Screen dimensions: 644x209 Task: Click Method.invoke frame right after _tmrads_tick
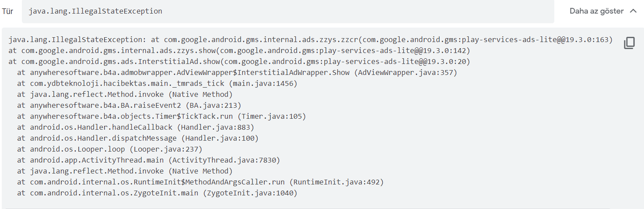tap(125, 94)
